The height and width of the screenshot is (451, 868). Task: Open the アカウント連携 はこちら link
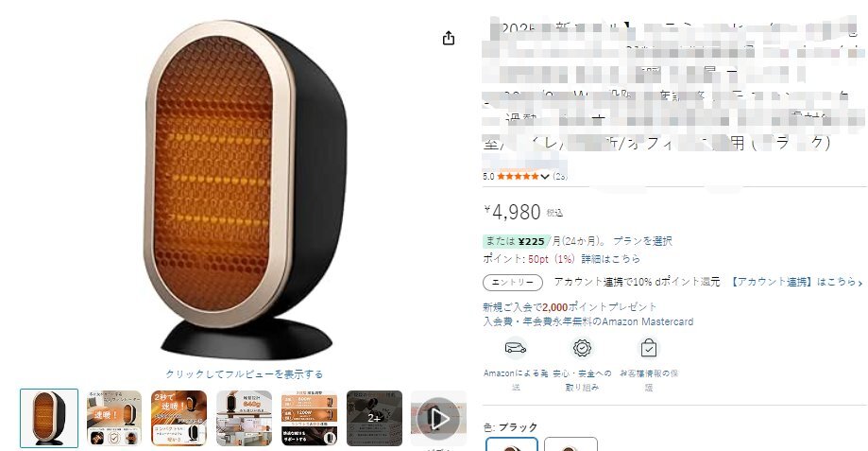[795, 282]
